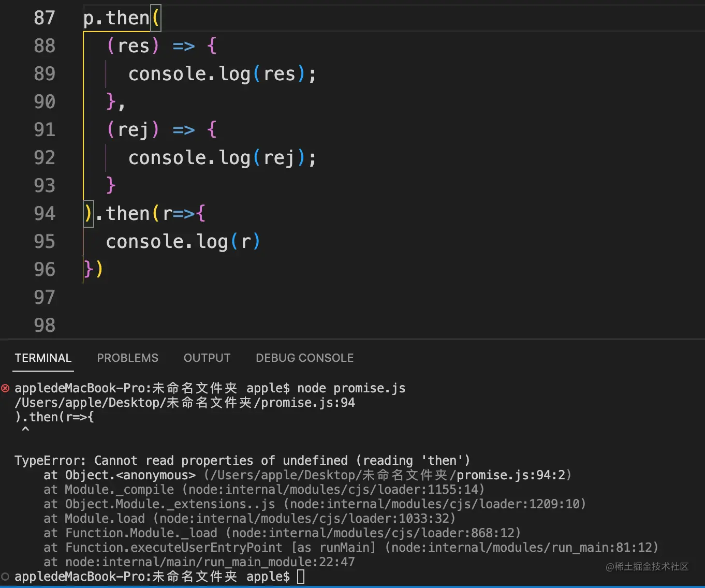Click closing '},' on line 90
Screen dimensions: 705x588
(115, 102)
